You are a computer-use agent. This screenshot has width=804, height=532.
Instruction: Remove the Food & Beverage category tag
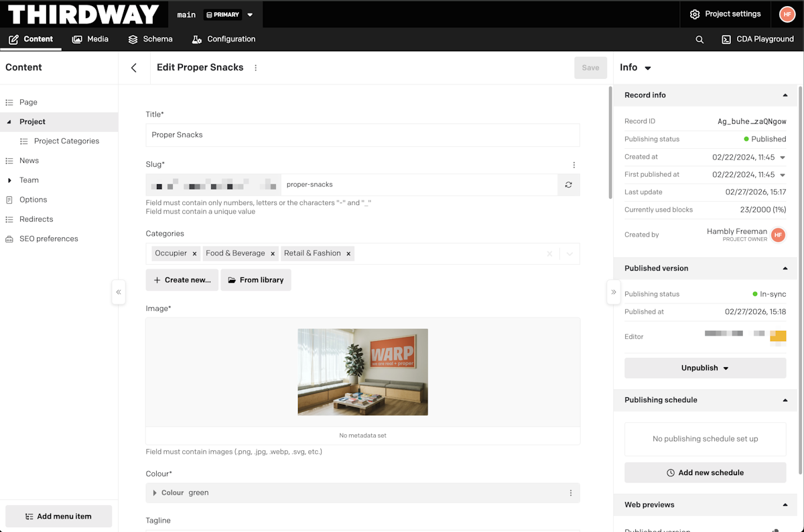click(273, 254)
